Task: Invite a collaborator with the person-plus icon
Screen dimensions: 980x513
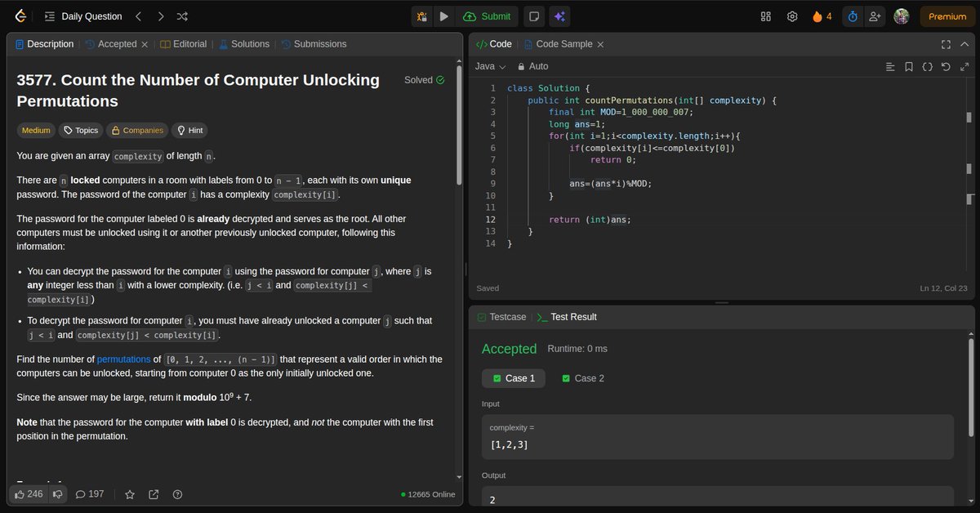Action: coord(875,16)
